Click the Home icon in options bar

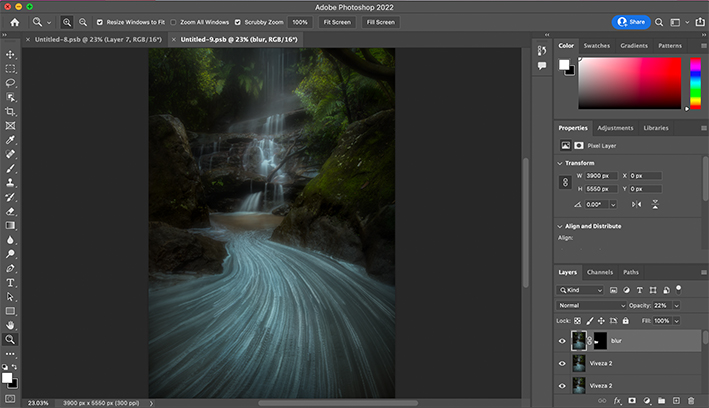[14, 21]
